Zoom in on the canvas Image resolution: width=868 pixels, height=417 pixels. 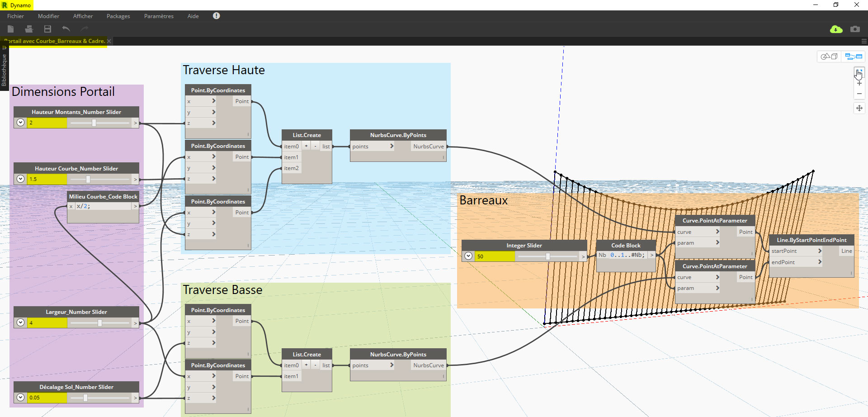(x=859, y=82)
